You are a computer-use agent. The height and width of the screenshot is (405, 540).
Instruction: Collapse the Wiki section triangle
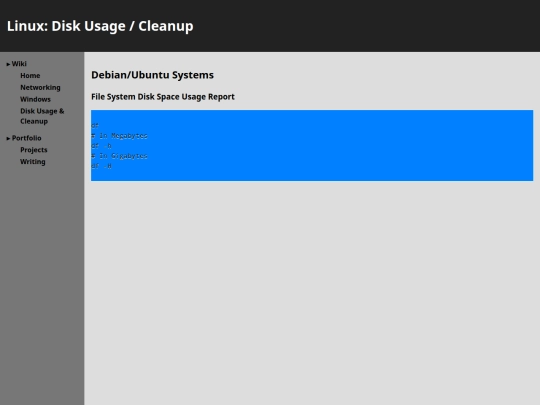coord(8,64)
